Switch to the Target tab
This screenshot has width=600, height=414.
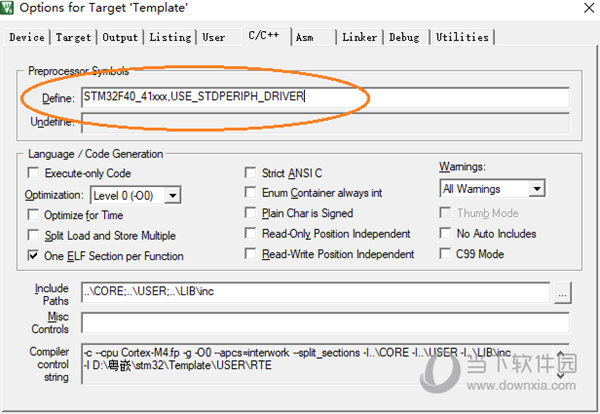pyautogui.click(x=73, y=37)
